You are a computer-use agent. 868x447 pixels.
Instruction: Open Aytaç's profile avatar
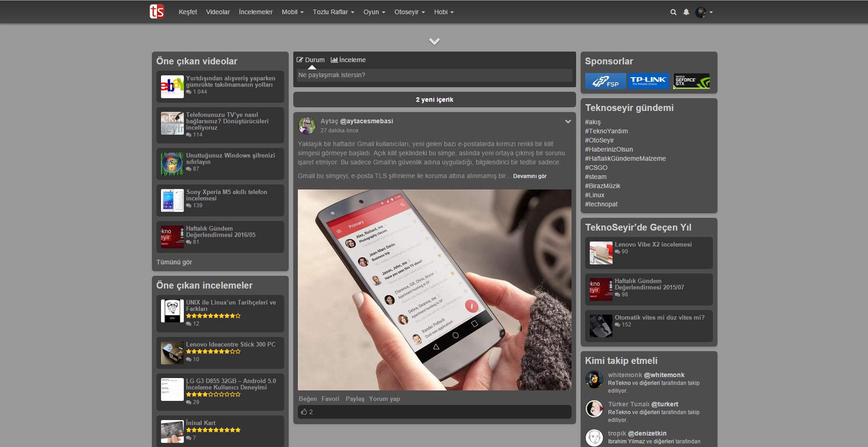pos(307,126)
